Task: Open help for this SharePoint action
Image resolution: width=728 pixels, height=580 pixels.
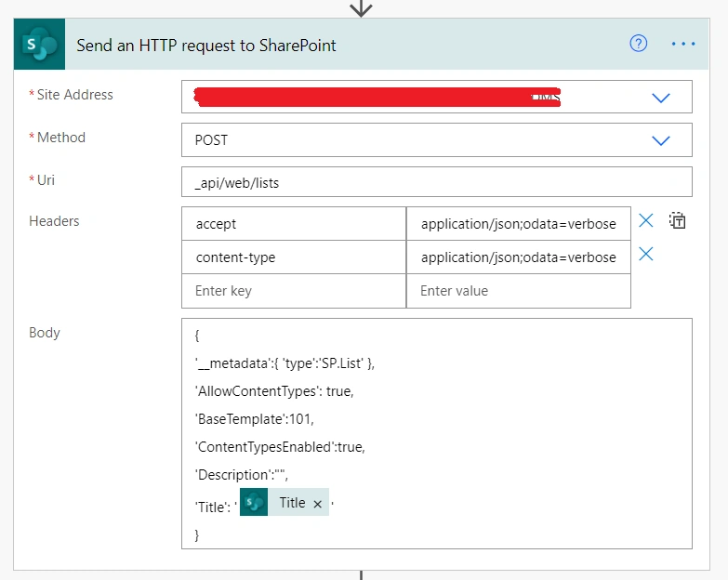Action: [639, 44]
